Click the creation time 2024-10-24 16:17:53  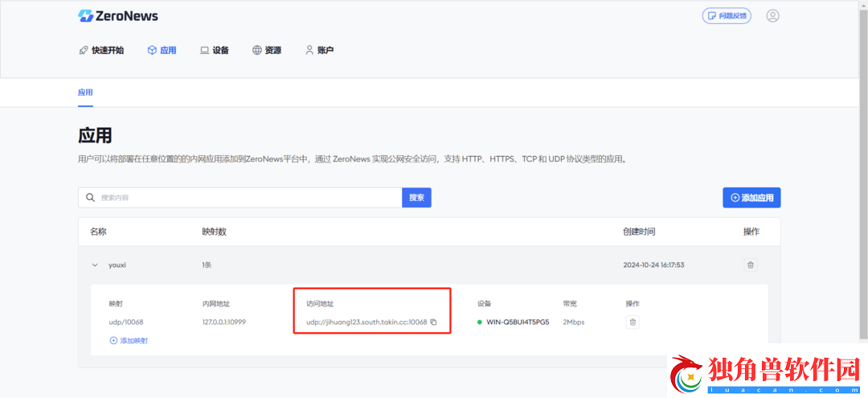pyautogui.click(x=653, y=265)
